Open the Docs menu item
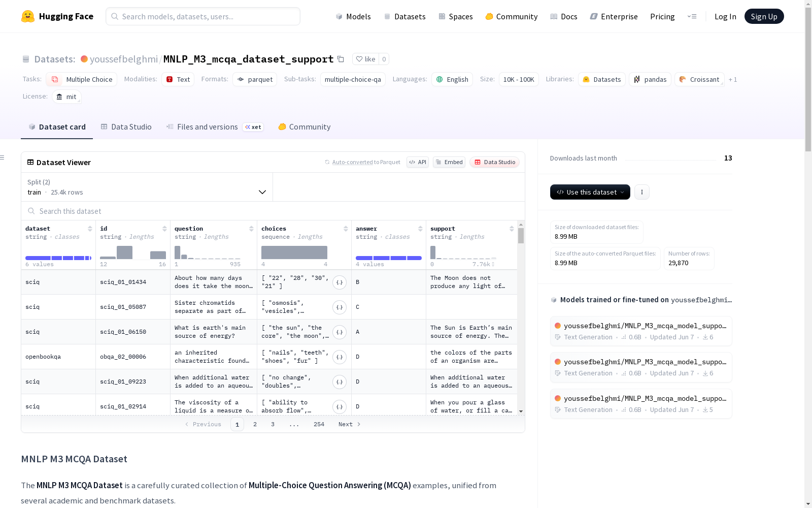 [564, 16]
